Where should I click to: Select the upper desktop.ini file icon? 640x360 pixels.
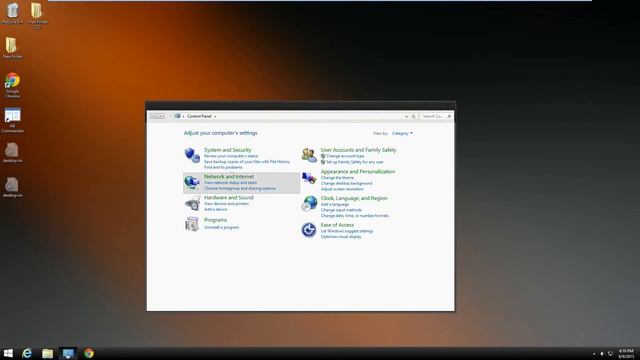tap(12, 153)
